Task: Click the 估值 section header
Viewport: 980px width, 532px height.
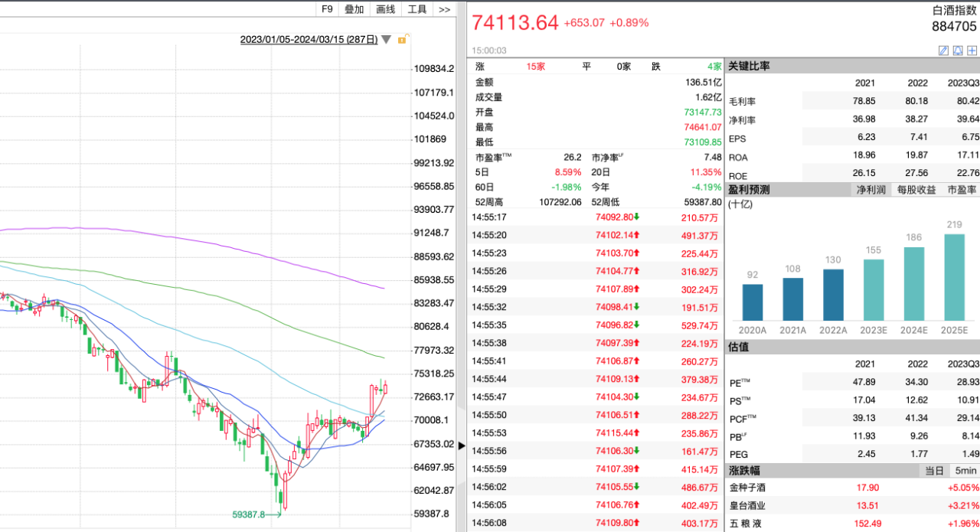Action: pos(853,347)
